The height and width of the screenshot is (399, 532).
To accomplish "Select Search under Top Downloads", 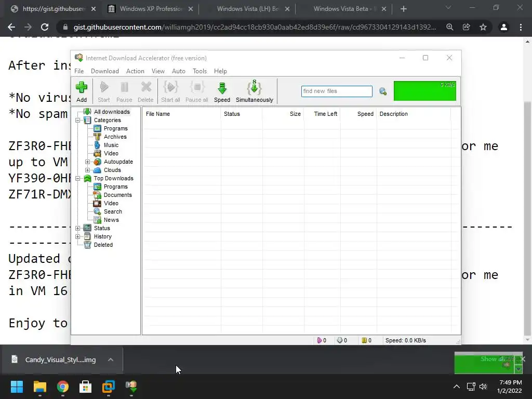I will [113, 211].
